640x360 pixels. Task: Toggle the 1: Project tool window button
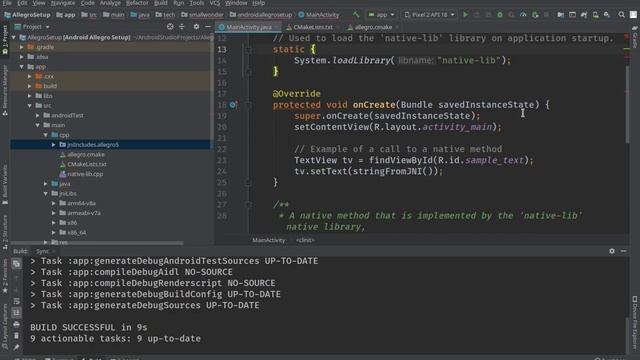(x=5, y=40)
